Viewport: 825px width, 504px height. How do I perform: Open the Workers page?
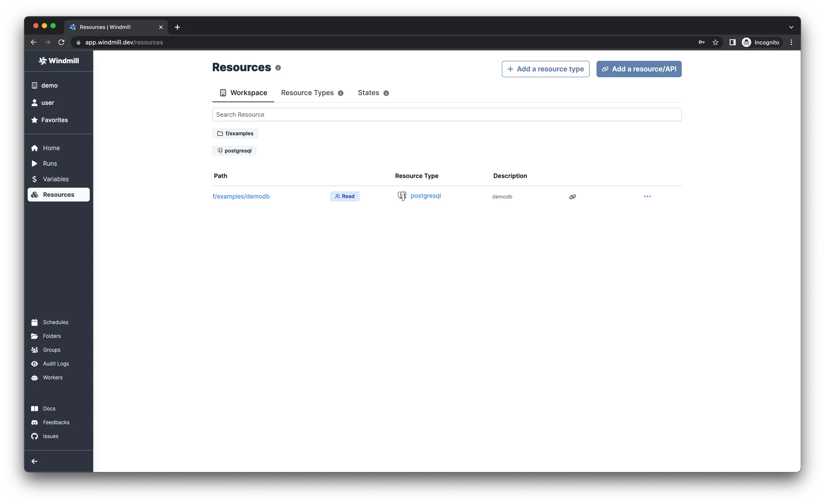pos(52,377)
